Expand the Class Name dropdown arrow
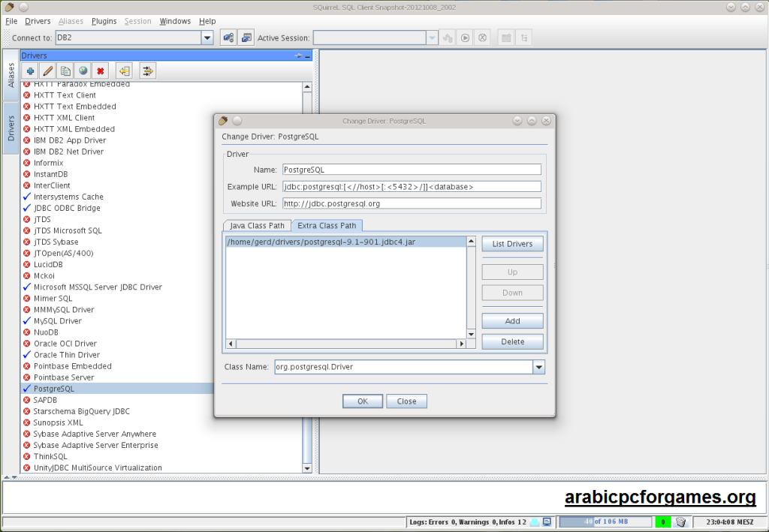 538,367
